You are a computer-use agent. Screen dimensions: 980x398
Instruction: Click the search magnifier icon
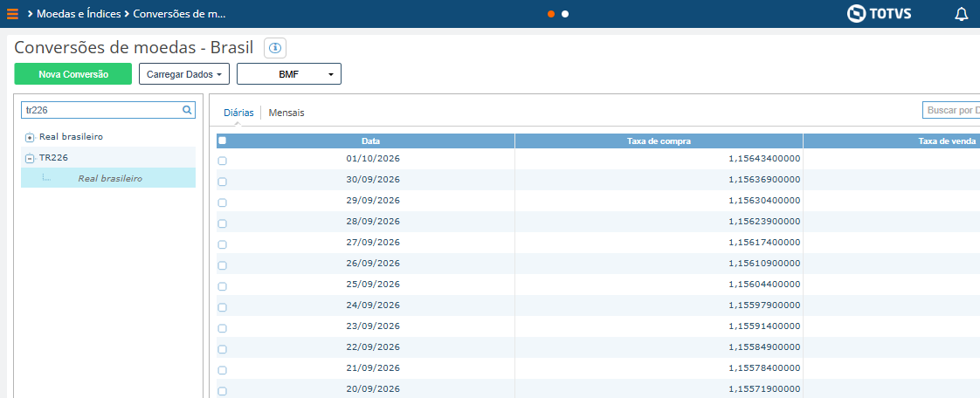pos(186,110)
